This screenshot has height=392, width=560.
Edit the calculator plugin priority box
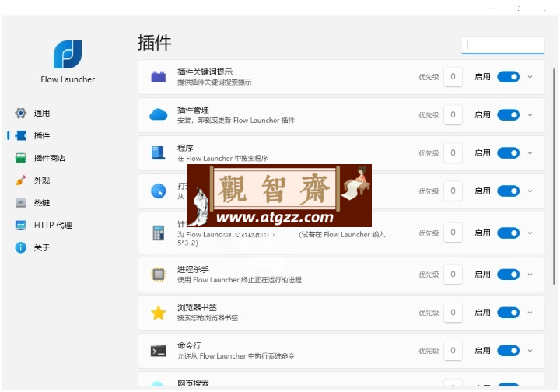click(453, 233)
